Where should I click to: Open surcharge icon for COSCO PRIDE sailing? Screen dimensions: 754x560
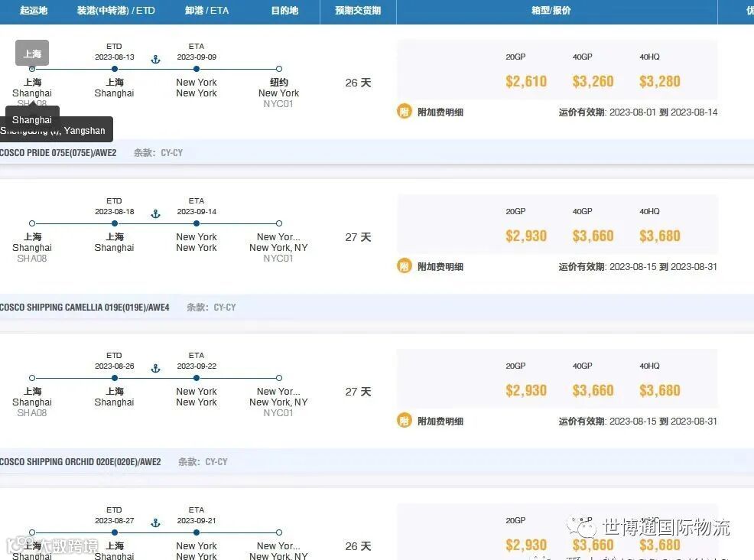(x=405, y=112)
